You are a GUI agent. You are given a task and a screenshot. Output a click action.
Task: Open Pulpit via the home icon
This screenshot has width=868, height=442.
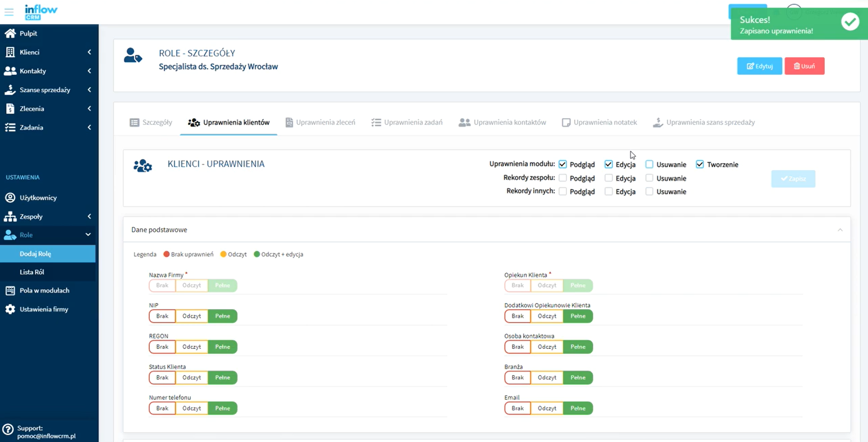coord(10,33)
